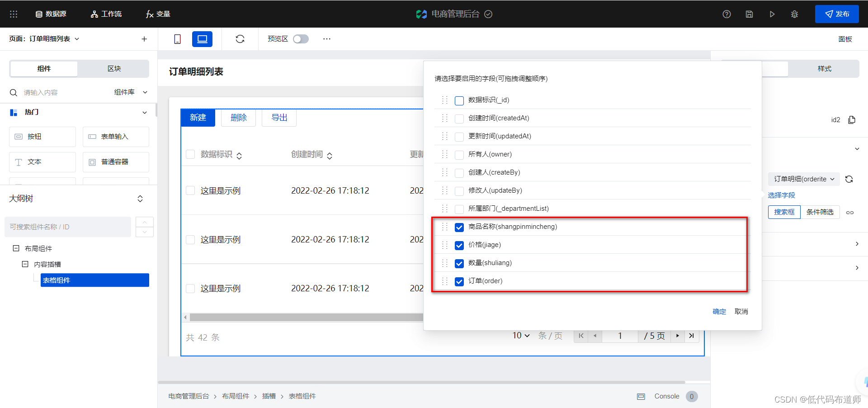Uncheck the 订单(order) field checkbox

pyautogui.click(x=459, y=281)
